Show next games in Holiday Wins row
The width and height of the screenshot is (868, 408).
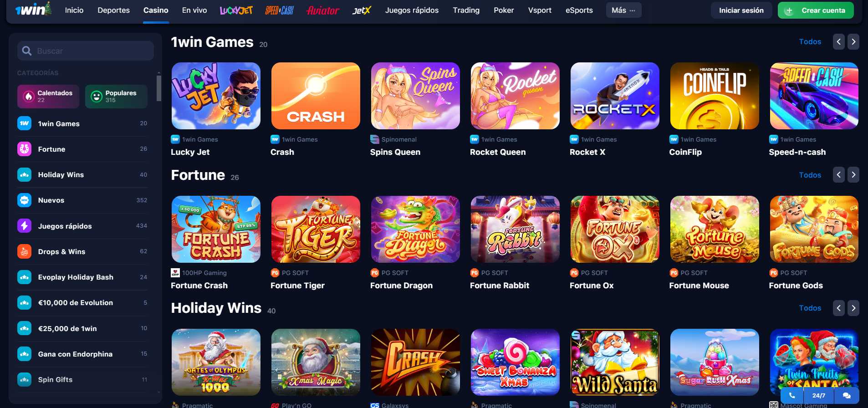(853, 308)
